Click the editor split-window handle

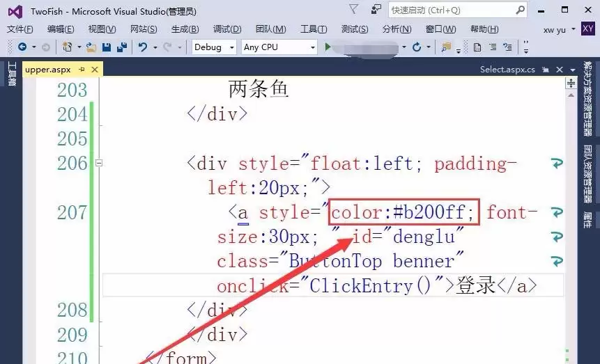point(571,83)
